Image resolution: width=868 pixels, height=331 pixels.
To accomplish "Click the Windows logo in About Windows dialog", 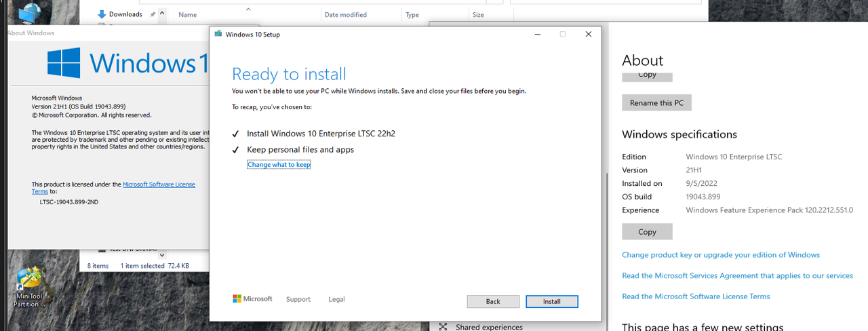I will point(64,62).
